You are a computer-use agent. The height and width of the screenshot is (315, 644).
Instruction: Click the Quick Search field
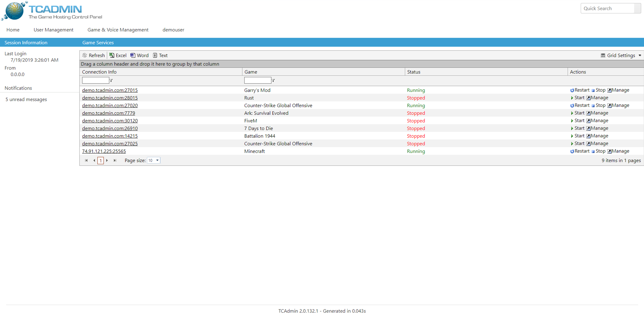[x=607, y=8]
